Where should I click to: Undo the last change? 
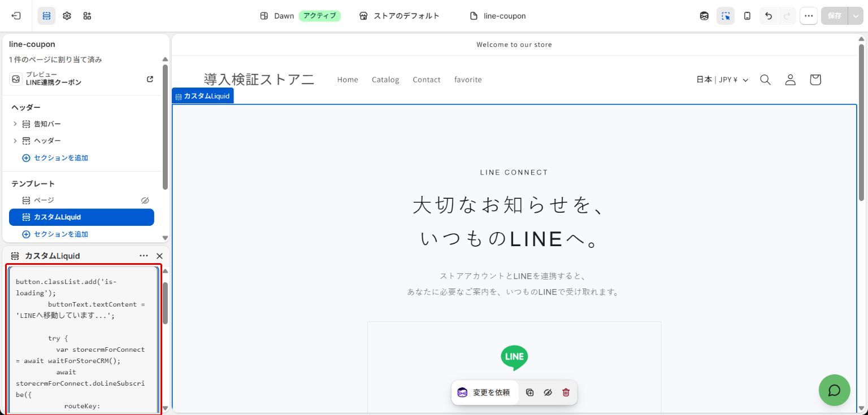tap(768, 16)
